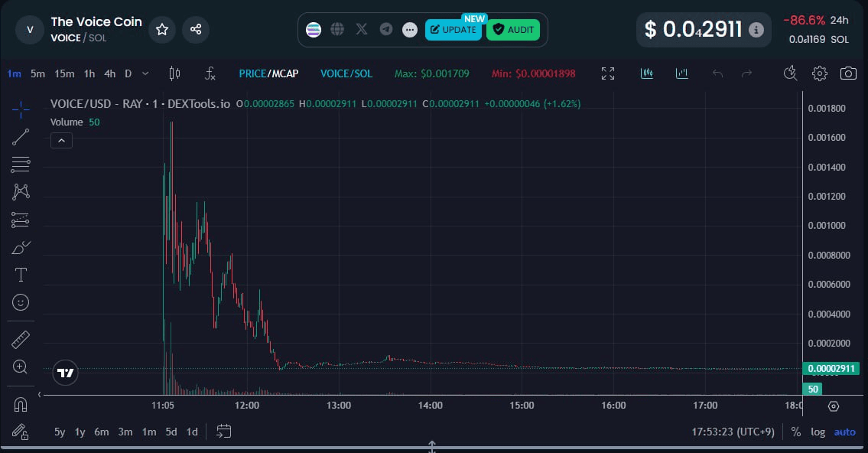Set chart range to 5d
Screen dimensions: 868x453
(x=171, y=432)
